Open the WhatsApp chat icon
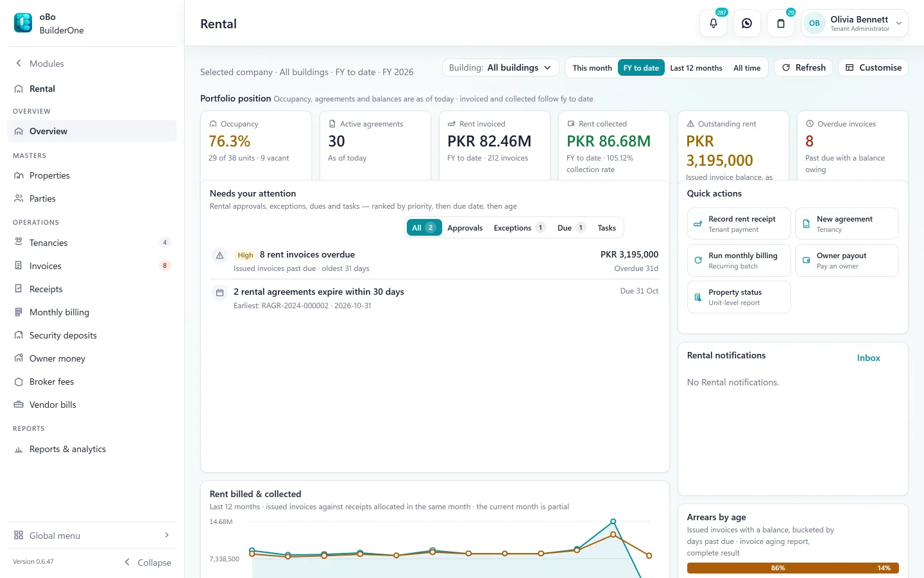 click(x=747, y=23)
